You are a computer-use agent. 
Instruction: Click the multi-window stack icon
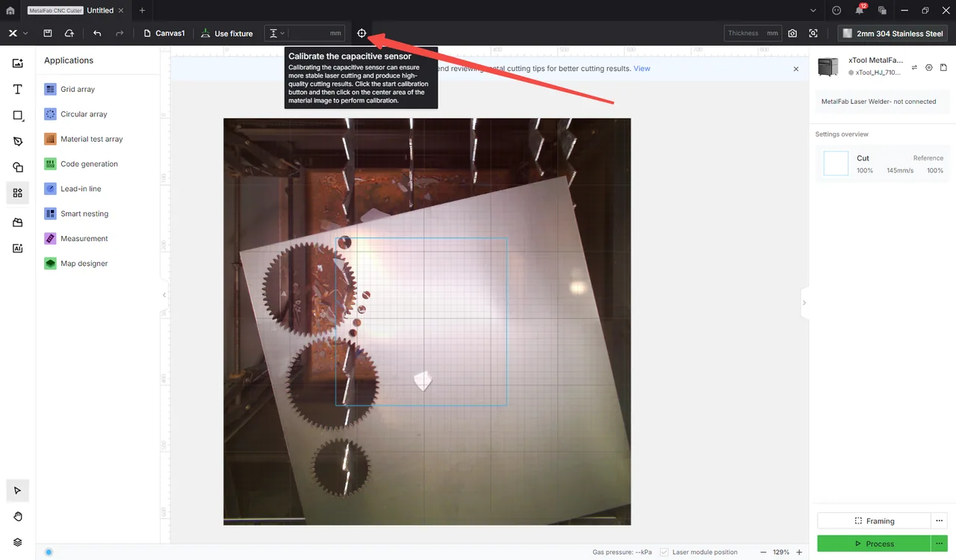(x=882, y=10)
